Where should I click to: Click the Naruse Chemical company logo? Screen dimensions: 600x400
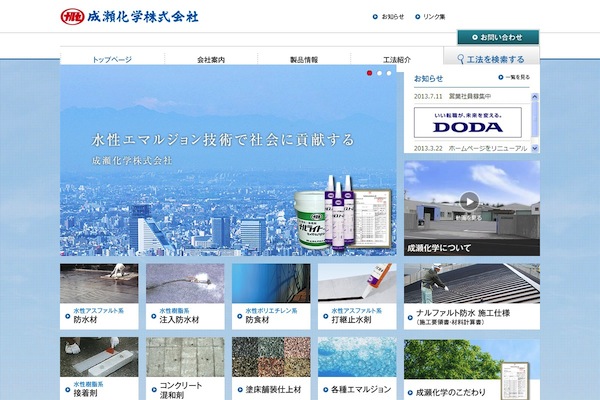click(x=129, y=17)
